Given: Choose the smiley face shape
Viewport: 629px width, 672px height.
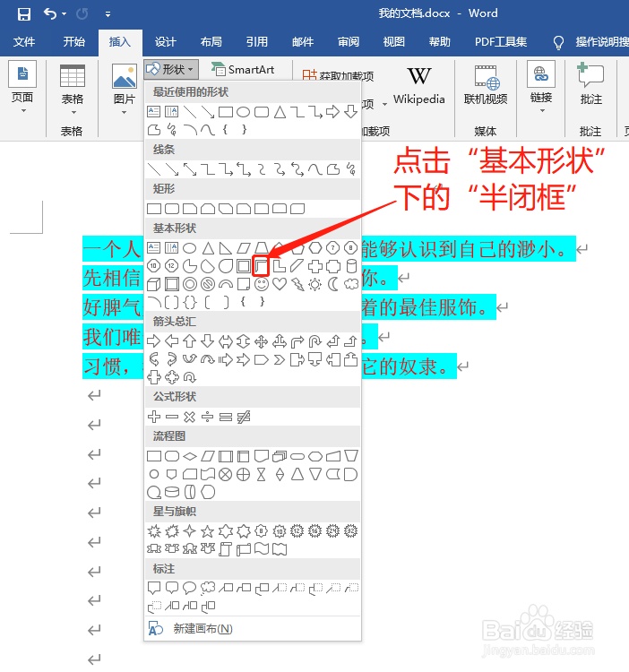Looking at the screenshot, I should (x=262, y=284).
